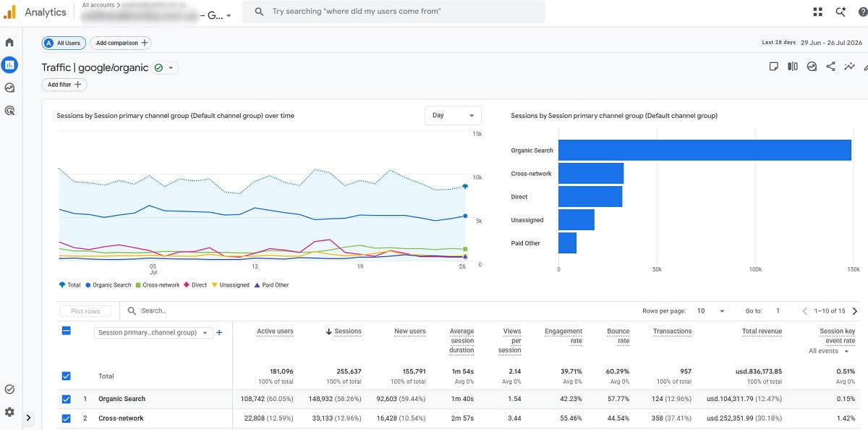Sort by Engagement rate column
This screenshot has height=430, width=868.
563,336
